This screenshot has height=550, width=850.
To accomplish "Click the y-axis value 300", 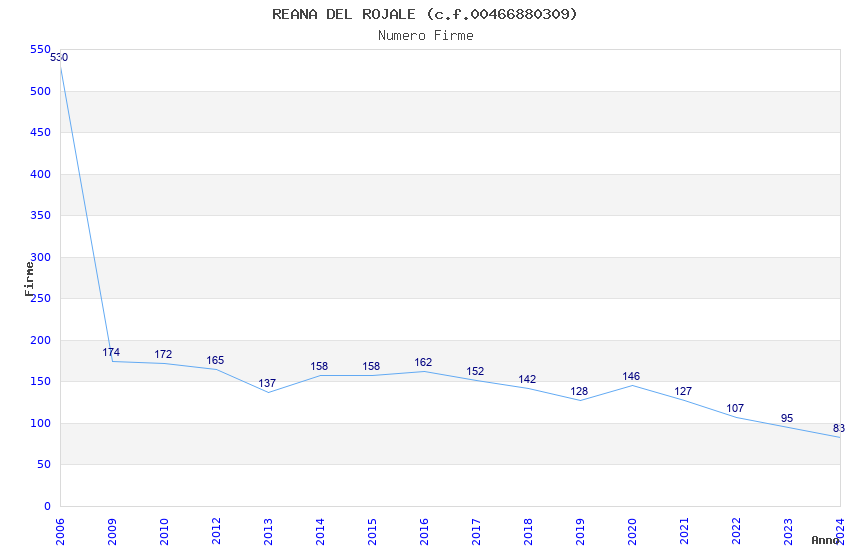I will click(x=41, y=257).
